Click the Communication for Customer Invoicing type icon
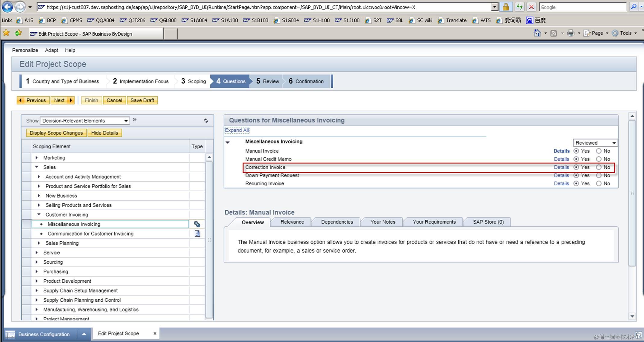Image resolution: width=644 pixels, height=342 pixels. pyautogui.click(x=197, y=234)
